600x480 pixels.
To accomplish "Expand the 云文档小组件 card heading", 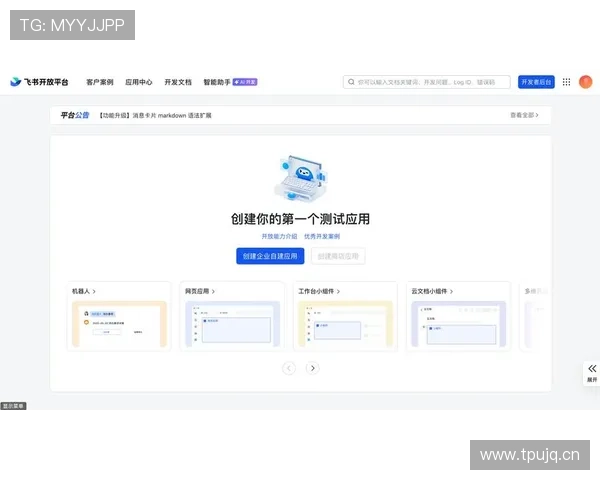I will point(432,291).
